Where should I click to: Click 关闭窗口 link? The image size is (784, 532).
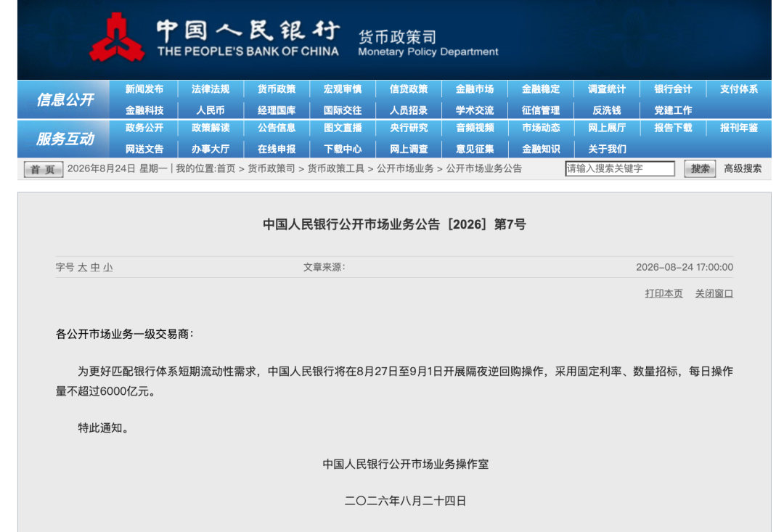point(714,293)
